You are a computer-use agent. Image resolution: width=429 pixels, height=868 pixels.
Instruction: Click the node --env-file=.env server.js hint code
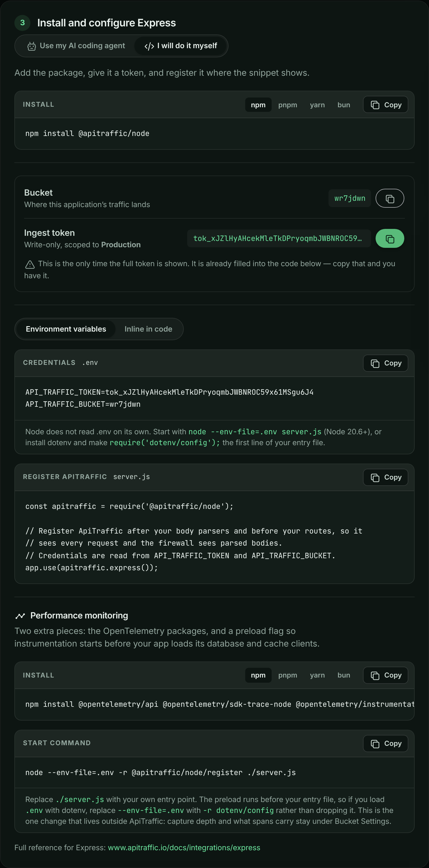(255, 432)
